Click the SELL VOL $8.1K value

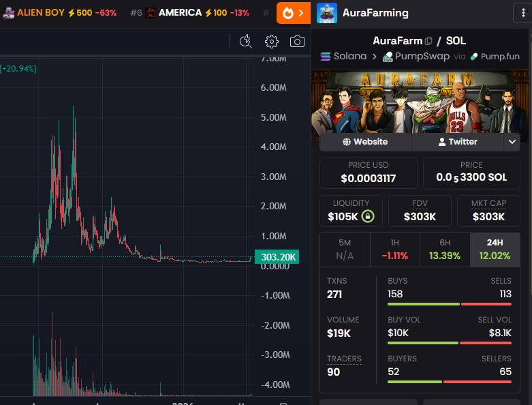coord(500,333)
